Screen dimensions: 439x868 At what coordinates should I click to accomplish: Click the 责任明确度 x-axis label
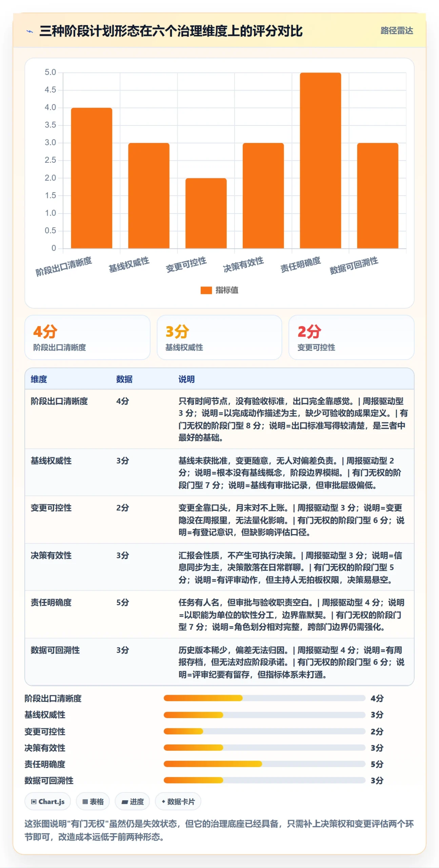coord(300,264)
